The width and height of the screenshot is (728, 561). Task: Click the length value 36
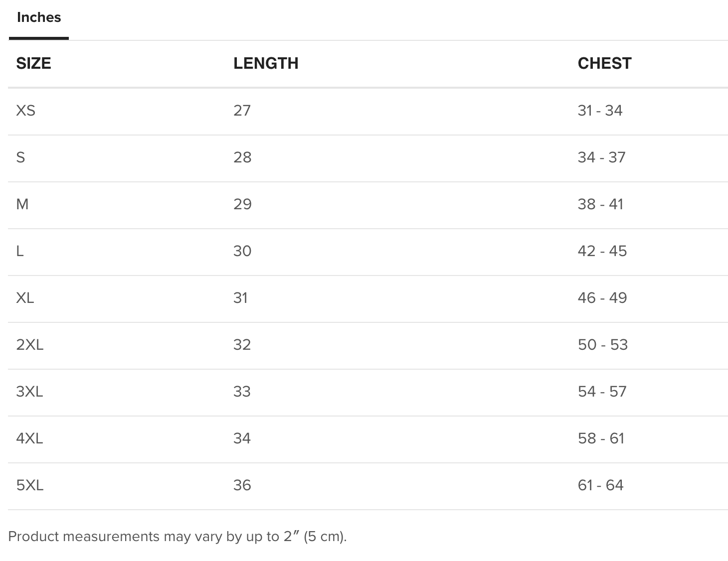click(x=242, y=485)
